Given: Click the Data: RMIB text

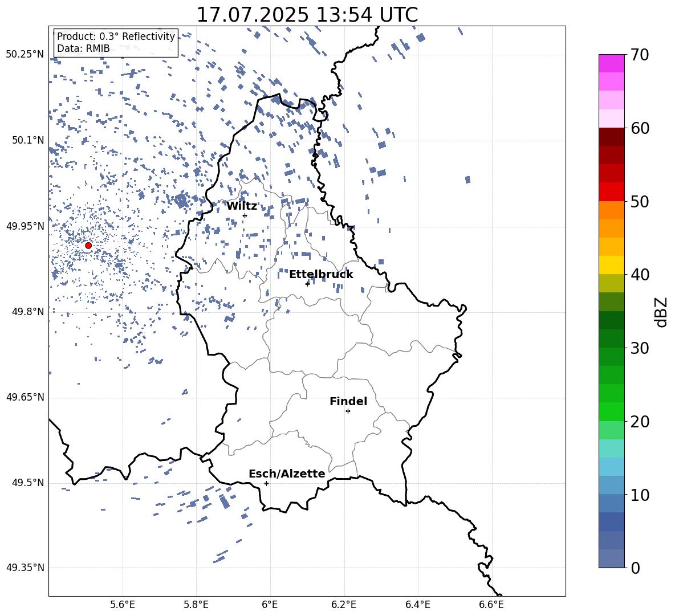Looking at the screenshot, I should pyautogui.click(x=83, y=48).
